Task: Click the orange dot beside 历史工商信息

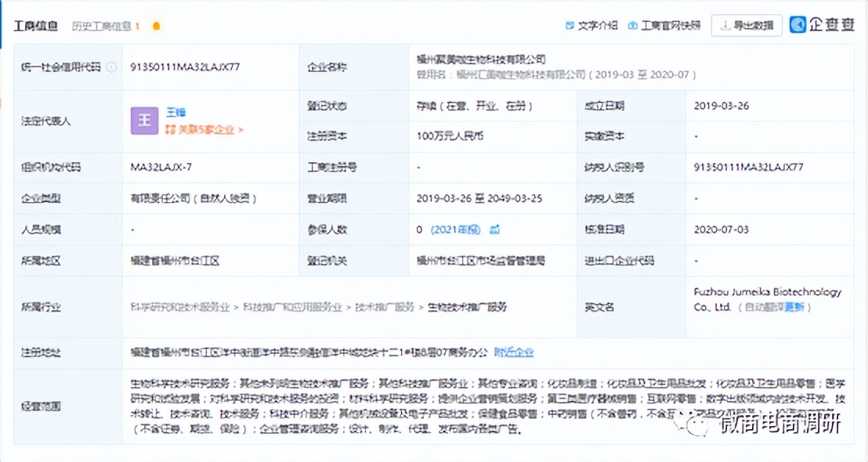Action: [157, 25]
